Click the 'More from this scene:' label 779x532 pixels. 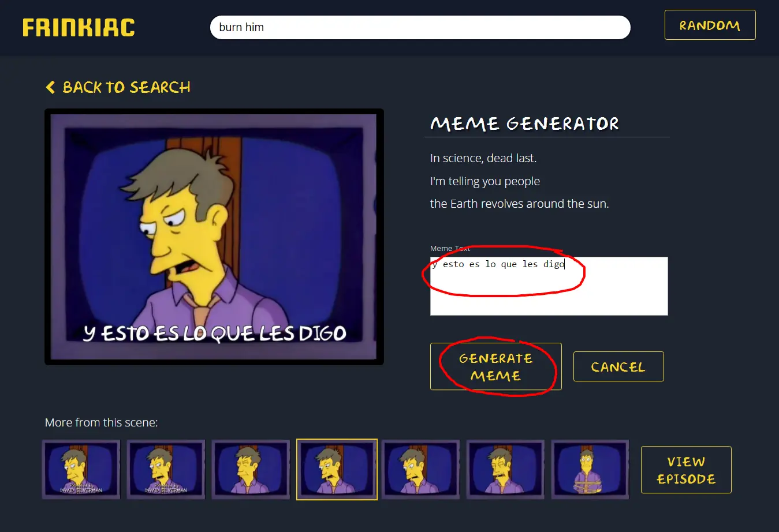pyautogui.click(x=102, y=422)
